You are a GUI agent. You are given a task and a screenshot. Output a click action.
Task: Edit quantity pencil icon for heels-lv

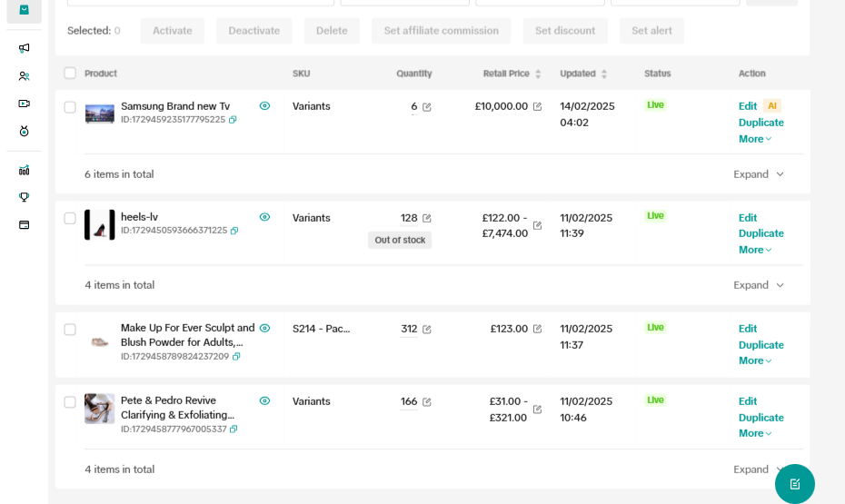pos(427,218)
